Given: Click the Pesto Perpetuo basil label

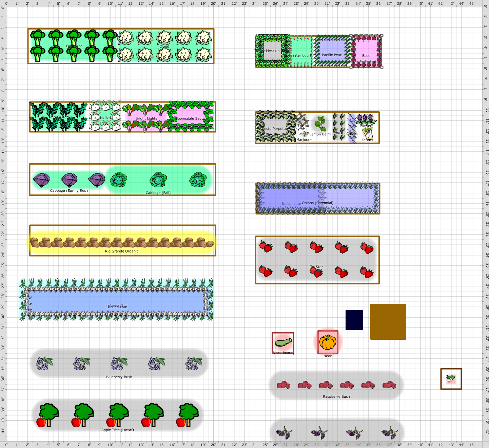Looking at the screenshot, I should click(x=275, y=129).
